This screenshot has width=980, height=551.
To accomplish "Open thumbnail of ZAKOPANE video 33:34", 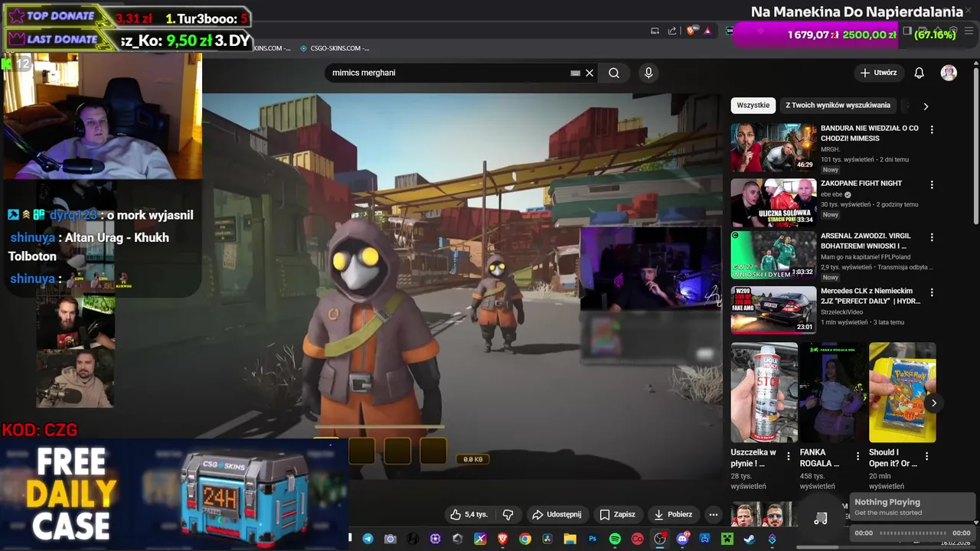I will [773, 203].
